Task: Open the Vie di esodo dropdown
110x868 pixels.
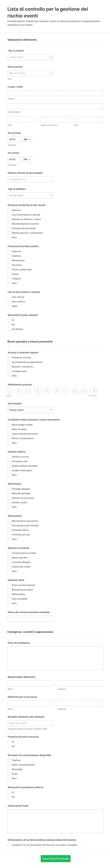Action: [x=30, y=410]
